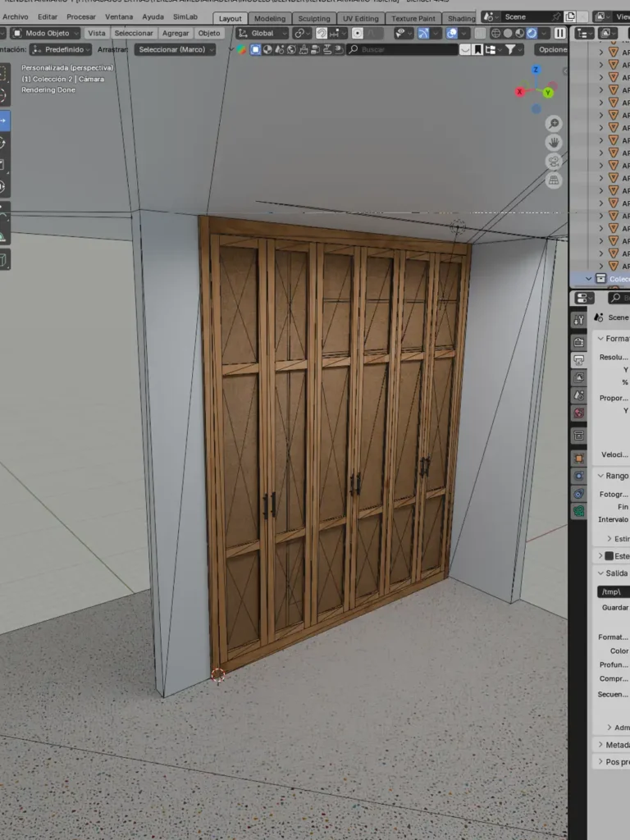Viewport: 630px width, 840px height.
Task: Collapse the Formato panel
Action: pyautogui.click(x=600, y=339)
